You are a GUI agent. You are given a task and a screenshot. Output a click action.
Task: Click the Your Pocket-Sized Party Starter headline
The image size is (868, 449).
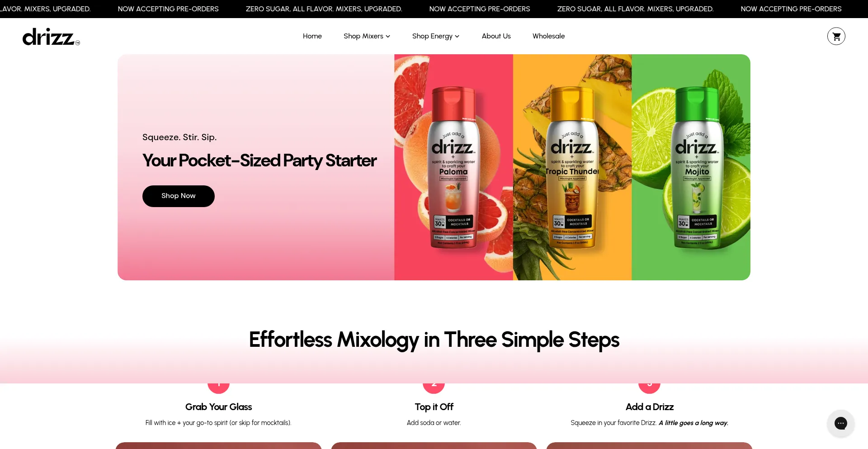tap(259, 161)
